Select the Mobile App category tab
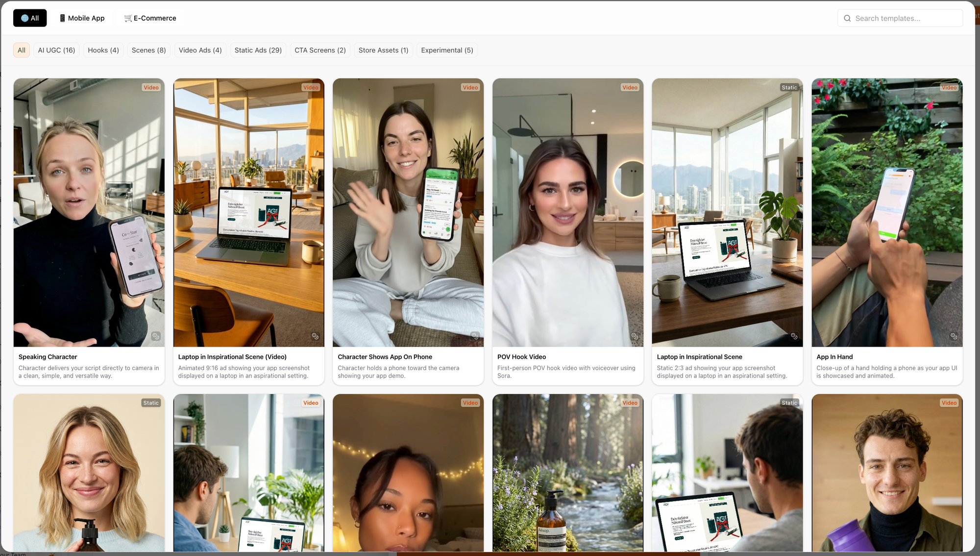 pos(82,18)
